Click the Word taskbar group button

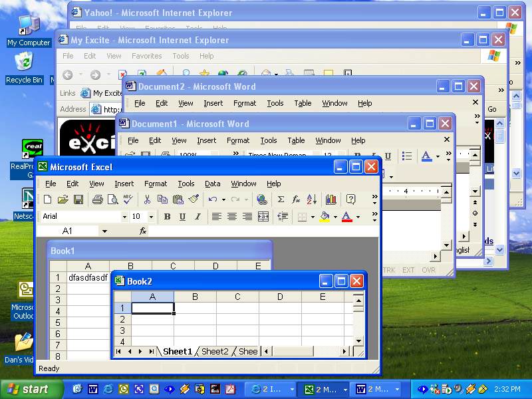374,390
